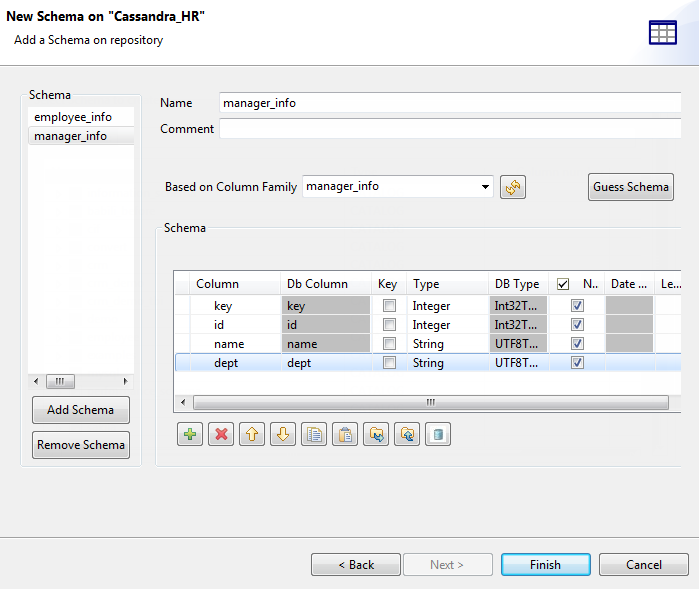Paste copied schema columns
The height and width of the screenshot is (589, 699).
pos(345,435)
